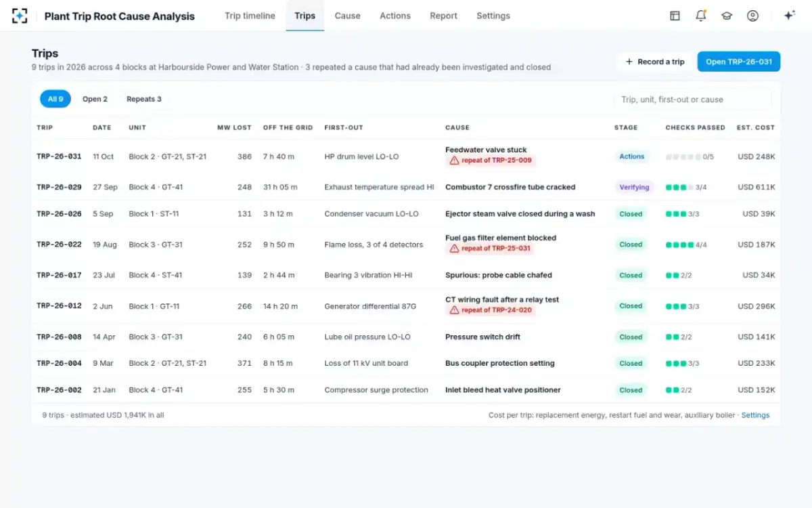The image size is (812, 508).
Task: Click the Plant Trip app logo icon
Action: 20,16
